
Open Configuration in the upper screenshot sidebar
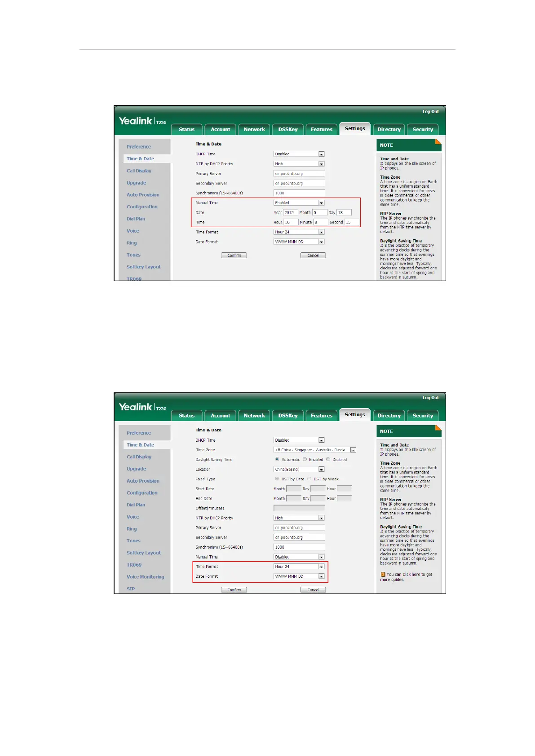coord(142,207)
